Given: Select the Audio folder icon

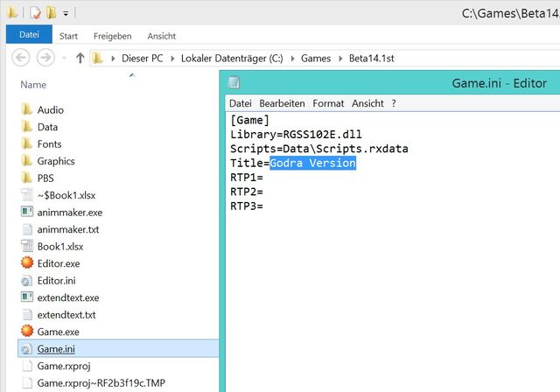Looking at the screenshot, I should point(27,109).
